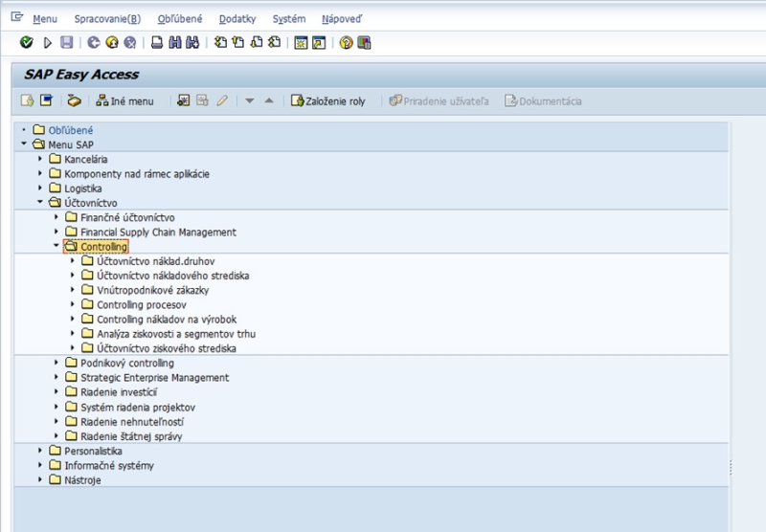This screenshot has height=532, width=766.
Task: Click the Priradenie užívateľa button
Action: (439, 101)
